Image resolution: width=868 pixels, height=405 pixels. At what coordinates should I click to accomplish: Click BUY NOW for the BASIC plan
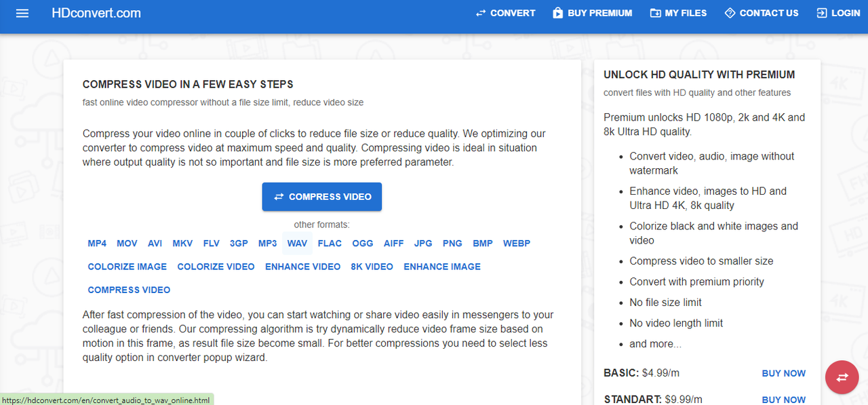click(784, 373)
